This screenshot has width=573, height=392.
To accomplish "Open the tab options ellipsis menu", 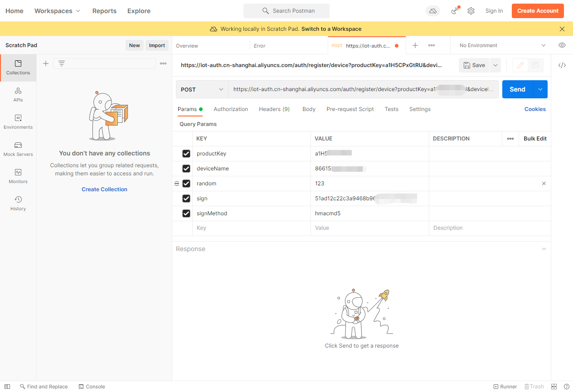I will pos(432,45).
